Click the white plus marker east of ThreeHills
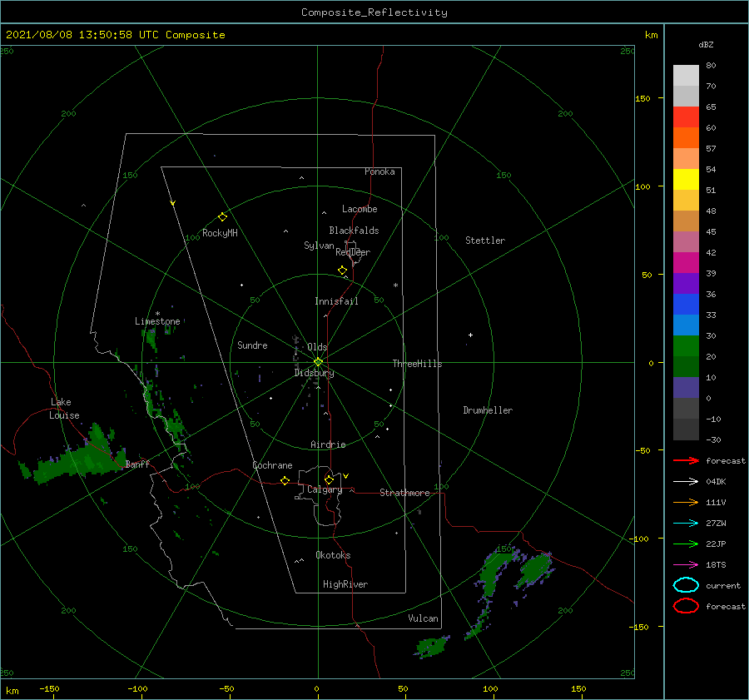 click(470, 335)
